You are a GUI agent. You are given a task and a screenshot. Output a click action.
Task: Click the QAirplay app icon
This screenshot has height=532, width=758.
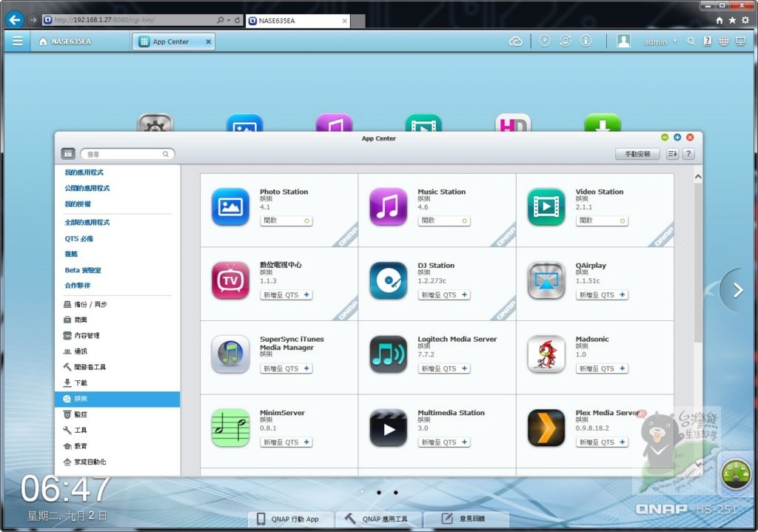(546, 280)
